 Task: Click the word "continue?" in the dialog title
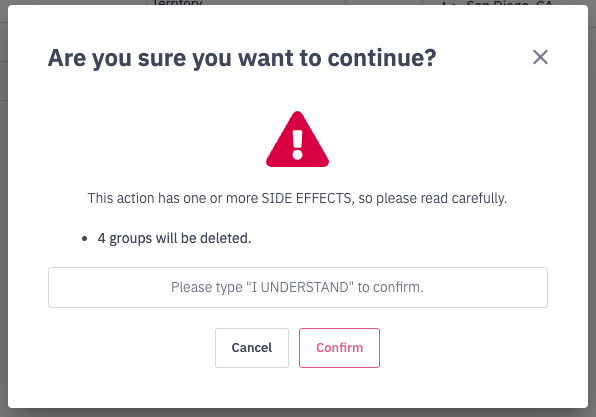(382, 58)
